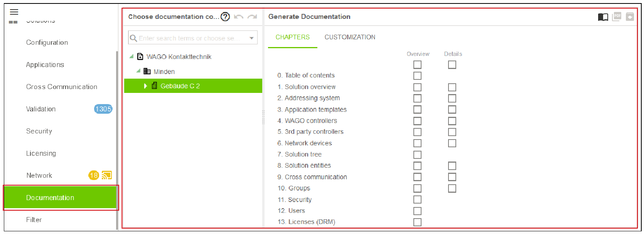Viewport: 644px width, 234px height.
Task: Switch to the CHAPTERS tab
Action: [x=293, y=37]
